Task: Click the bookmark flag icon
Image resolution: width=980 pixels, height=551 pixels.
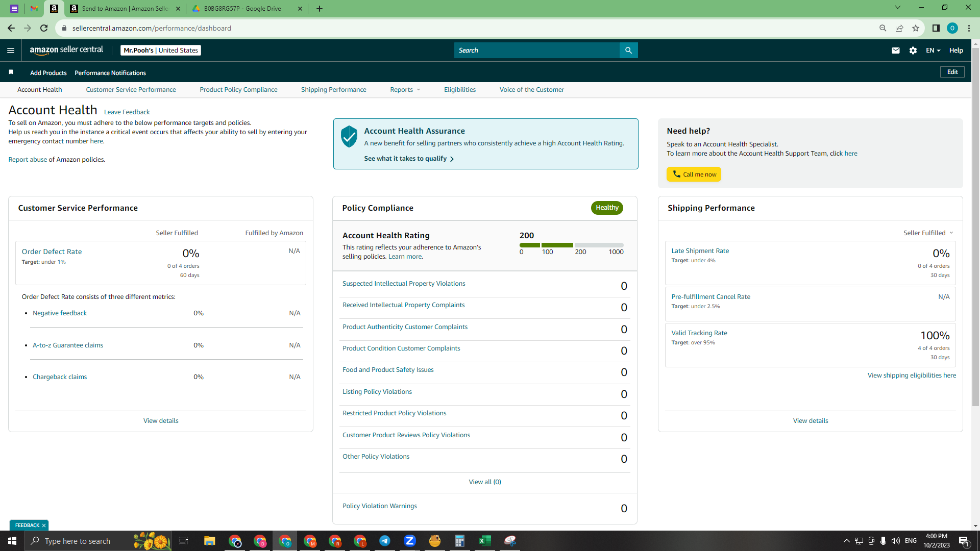Action: (x=11, y=72)
